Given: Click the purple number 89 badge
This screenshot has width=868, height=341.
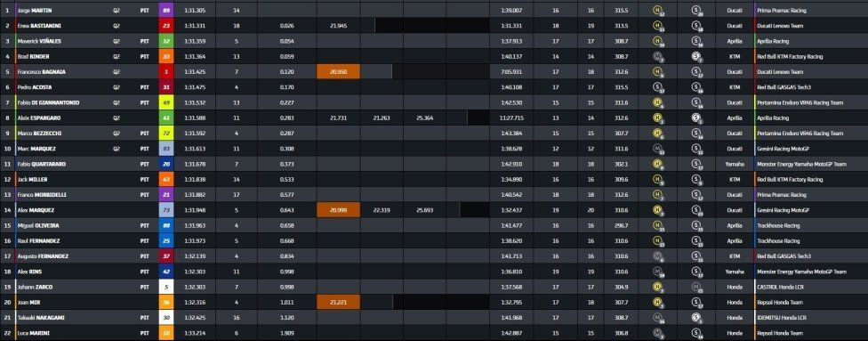Looking at the screenshot, I should coord(166,10).
